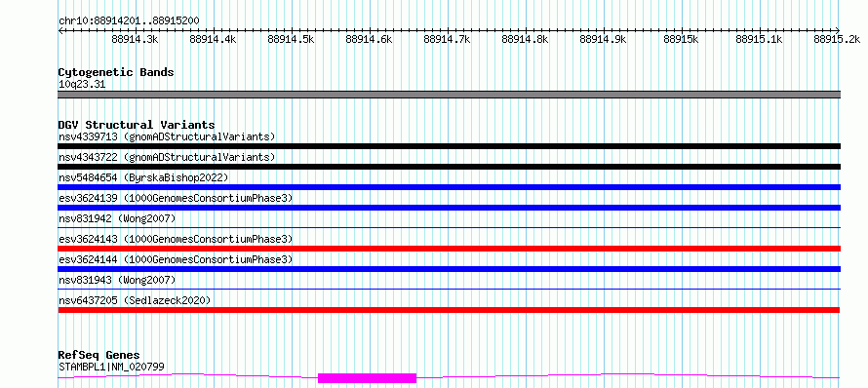Select the esv3624143 1000Genomes variant label
Screen dimensions: 868x388
[x=176, y=239]
